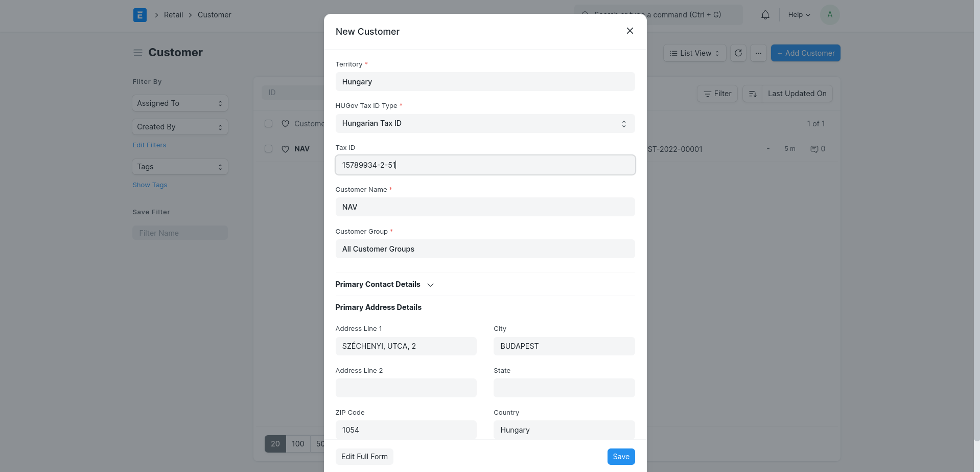Viewport: 980px width, 472px height.
Task: Click the Tax ID input field
Action: click(x=484, y=165)
